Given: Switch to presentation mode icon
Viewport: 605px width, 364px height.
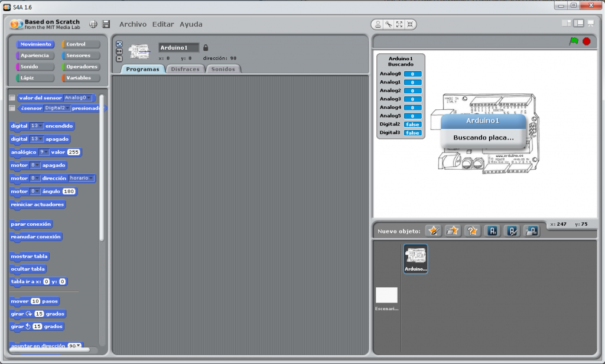Looking at the screenshot, I should [590, 23].
